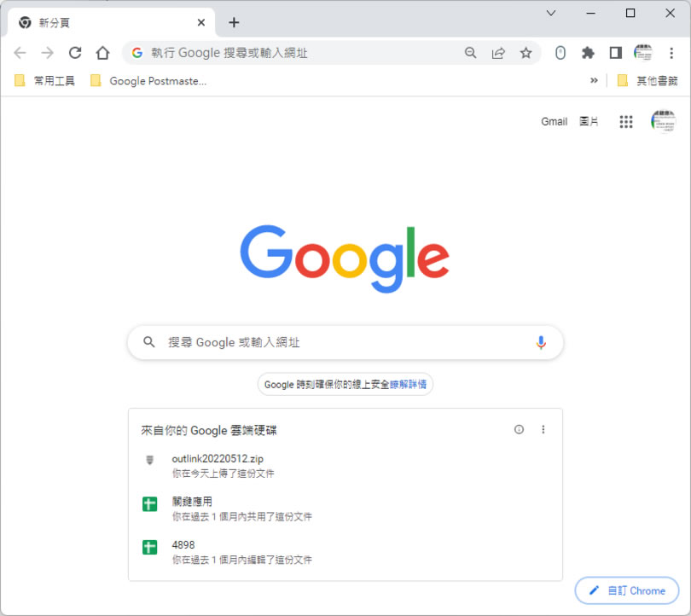691x616 pixels.
Task: Open Chrome three-dot main menu
Action: tap(671, 53)
